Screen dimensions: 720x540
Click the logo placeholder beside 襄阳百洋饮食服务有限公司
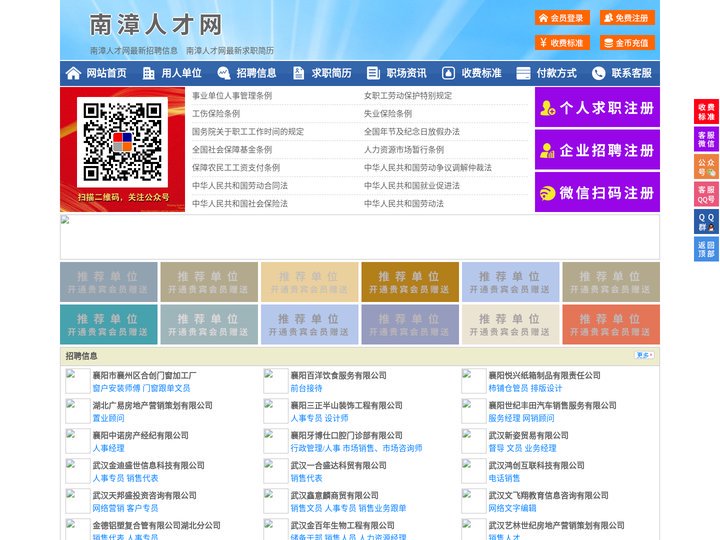(276, 381)
